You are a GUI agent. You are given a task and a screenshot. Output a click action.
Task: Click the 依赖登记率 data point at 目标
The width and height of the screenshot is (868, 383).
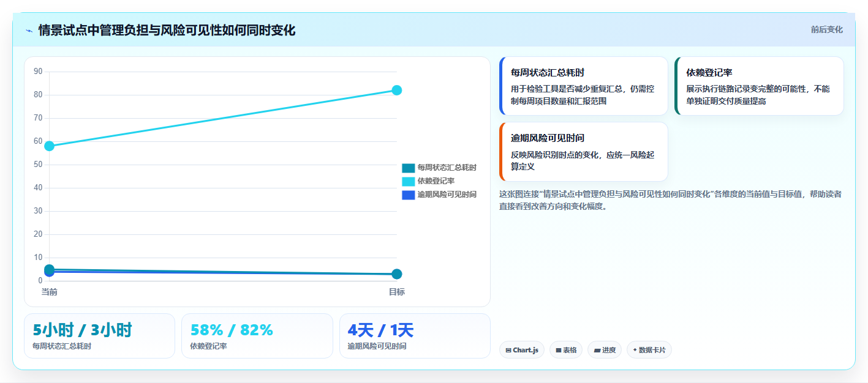point(396,90)
